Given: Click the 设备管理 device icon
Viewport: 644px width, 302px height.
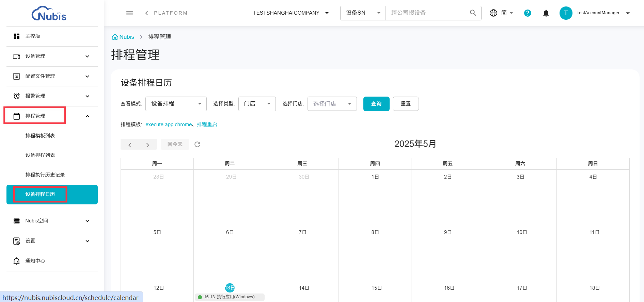Looking at the screenshot, I should click(x=16, y=56).
